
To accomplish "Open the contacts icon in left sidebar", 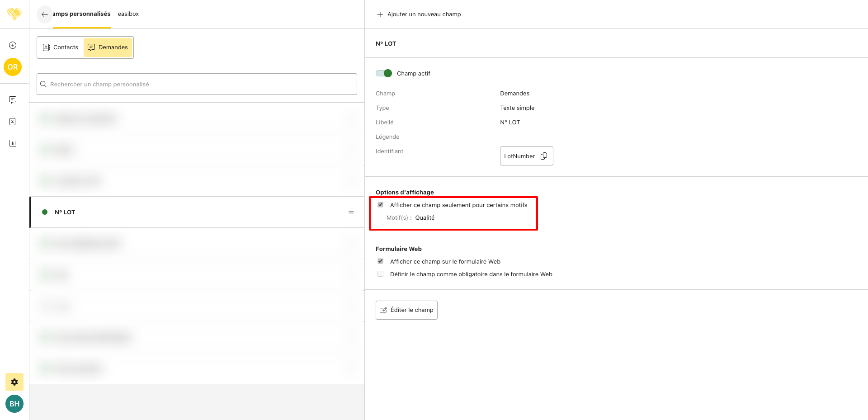I will (13, 122).
